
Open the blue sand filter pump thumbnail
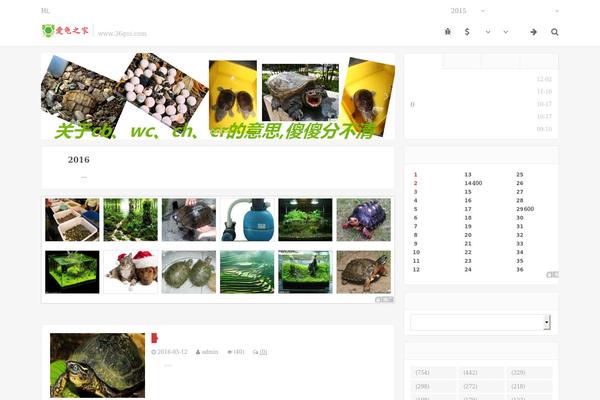(x=247, y=220)
